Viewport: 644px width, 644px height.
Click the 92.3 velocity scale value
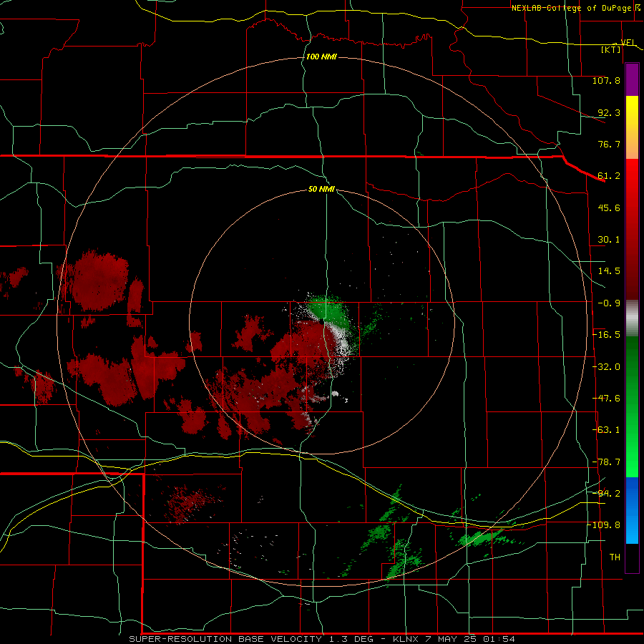(x=609, y=112)
